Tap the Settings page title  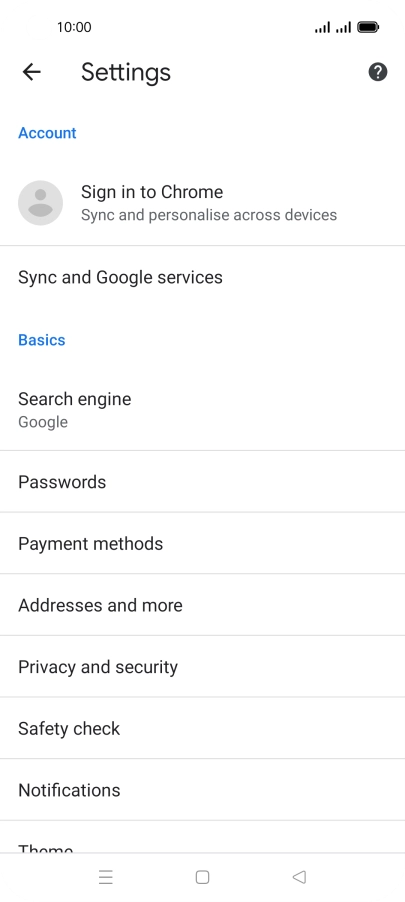pyautogui.click(x=126, y=72)
